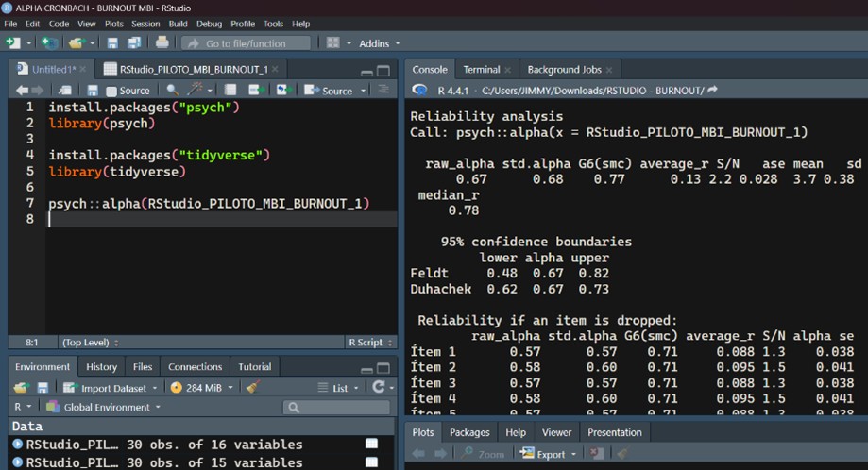
Task: Open Find/Replace magnifier in editor
Action: point(172,90)
